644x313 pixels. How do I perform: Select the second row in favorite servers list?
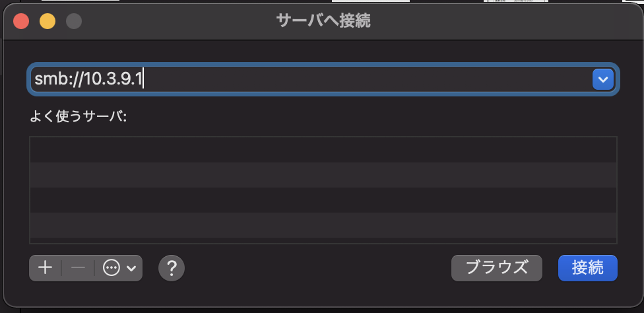[323, 175]
